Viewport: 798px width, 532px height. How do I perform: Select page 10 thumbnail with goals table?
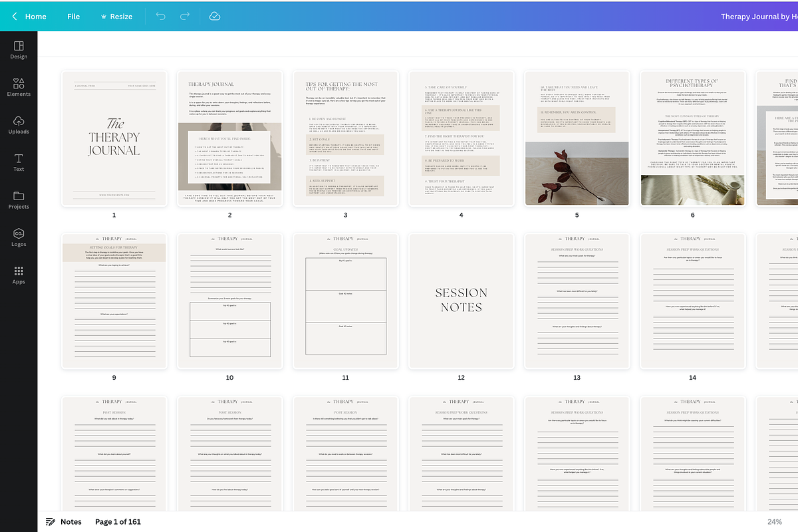[x=229, y=301]
